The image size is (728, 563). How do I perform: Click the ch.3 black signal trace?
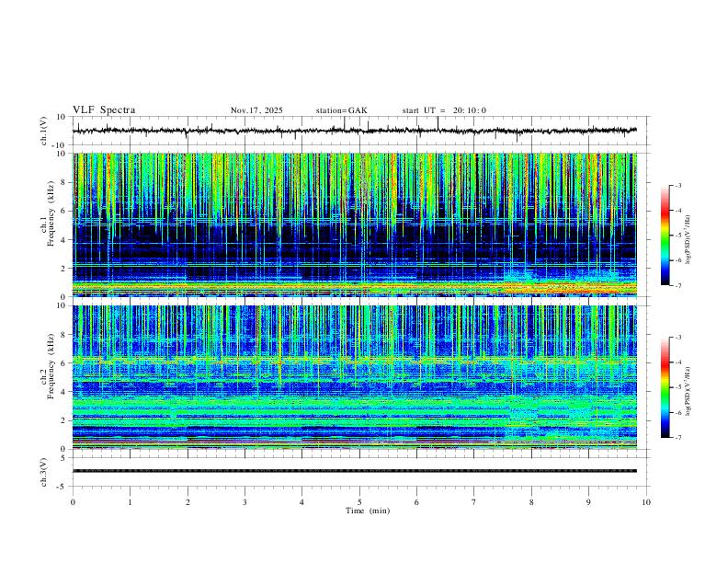[355, 471]
